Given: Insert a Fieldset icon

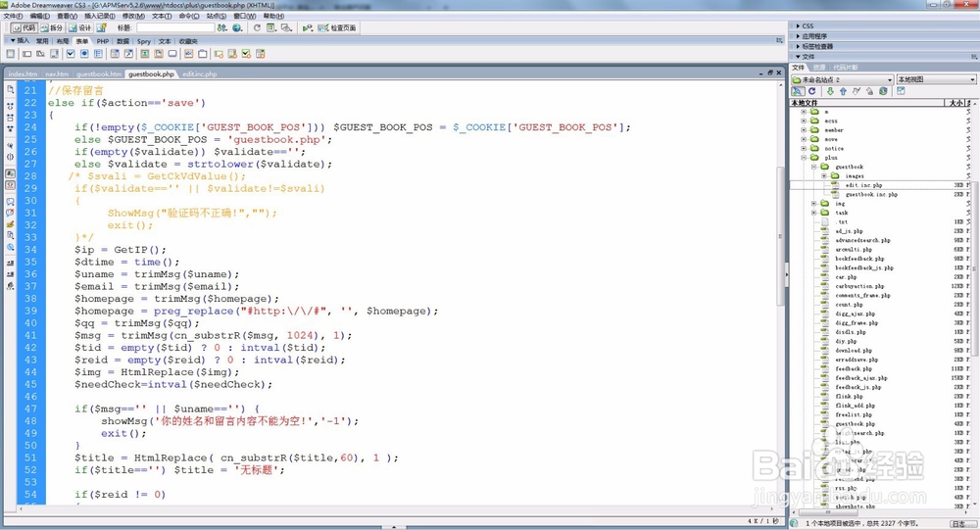Looking at the screenshot, I should click(x=203, y=55).
